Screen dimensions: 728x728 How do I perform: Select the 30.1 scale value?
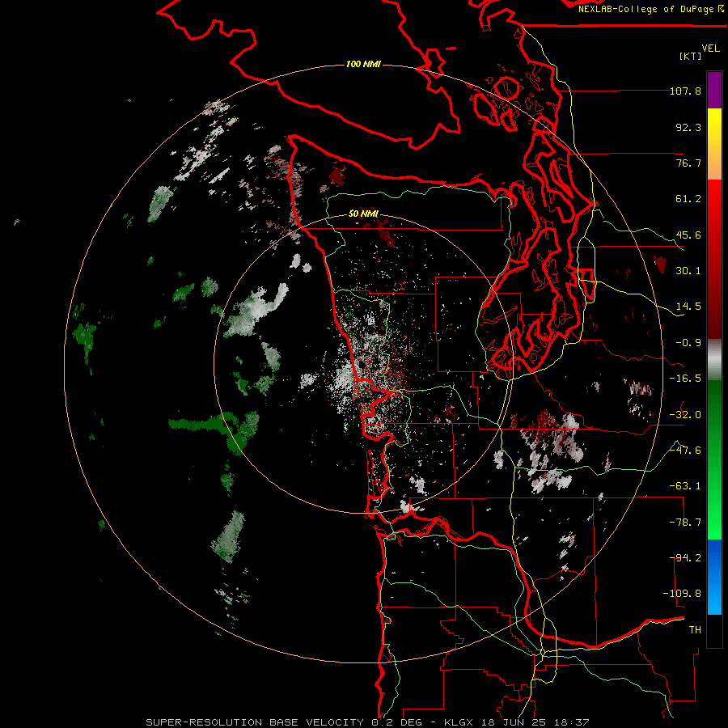pyautogui.click(x=688, y=271)
